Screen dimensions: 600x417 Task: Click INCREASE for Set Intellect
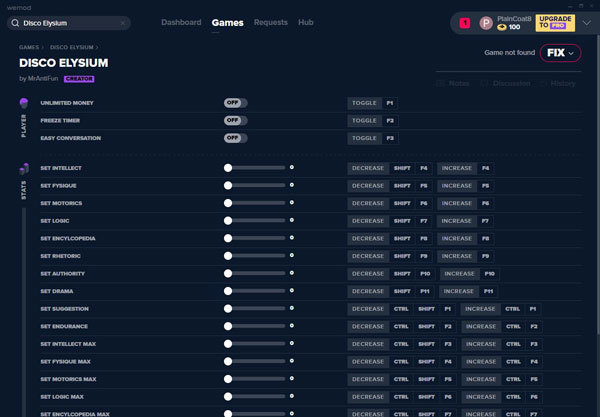click(x=457, y=168)
